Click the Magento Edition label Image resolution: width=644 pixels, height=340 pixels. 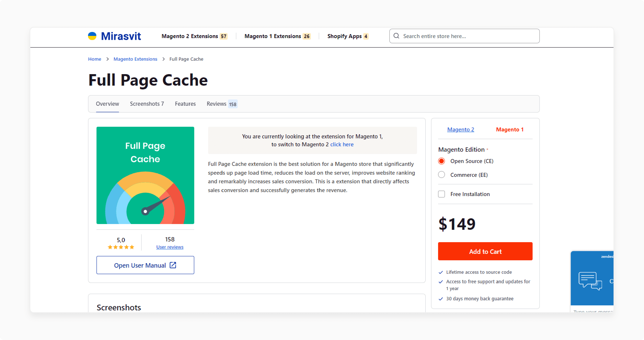click(x=461, y=149)
